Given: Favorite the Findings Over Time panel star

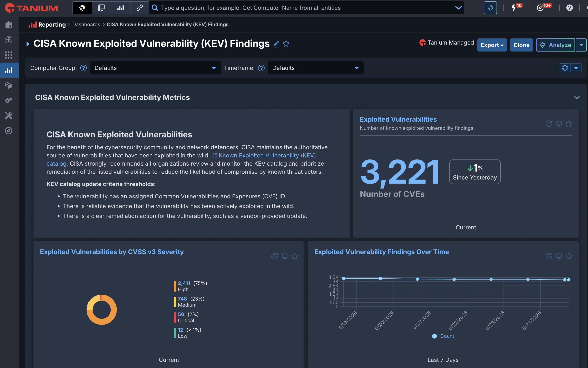Looking at the screenshot, I should click(569, 256).
